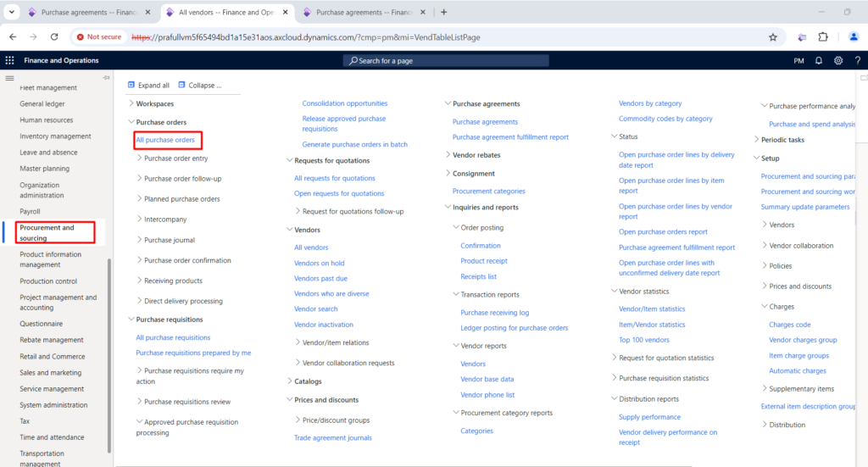Open Trade agreement journals link
The height and width of the screenshot is (467, 868).
332,437
